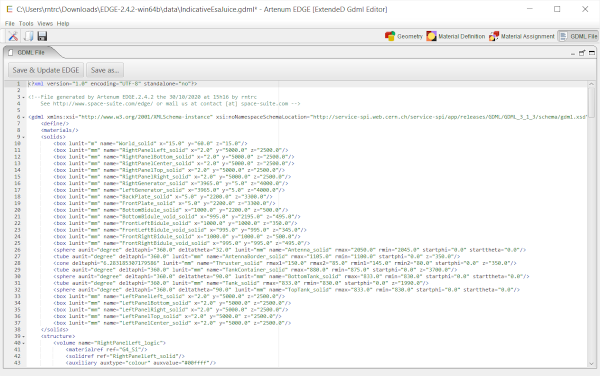This screenshot has width=600, height=376.
Task: Collapse the comment fold at line 3
Action: point(24,97)
